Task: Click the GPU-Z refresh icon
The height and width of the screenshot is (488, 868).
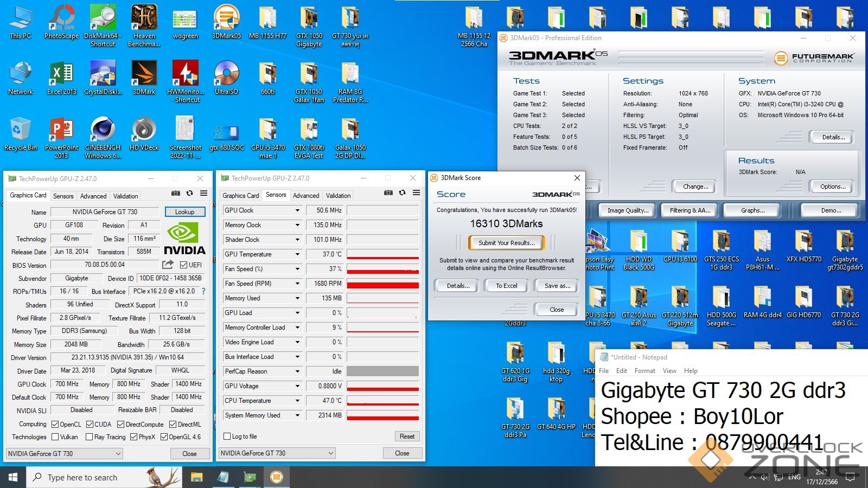Action: coord(189,193)
